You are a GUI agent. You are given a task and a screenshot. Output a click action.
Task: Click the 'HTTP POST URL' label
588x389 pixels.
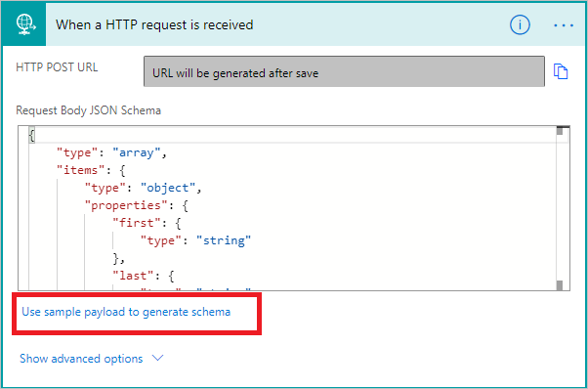(57, 67)
